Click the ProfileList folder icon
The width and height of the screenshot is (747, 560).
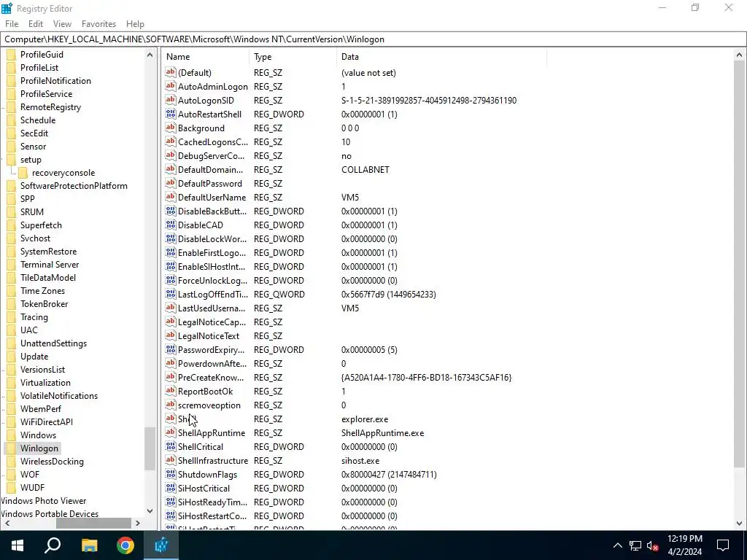pos(12,68)
